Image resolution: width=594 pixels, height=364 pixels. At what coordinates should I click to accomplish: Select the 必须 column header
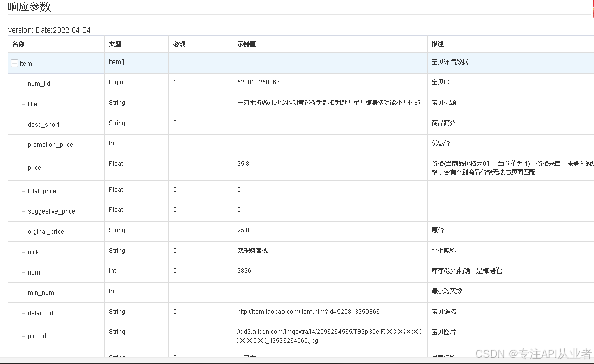pos(179,44)
